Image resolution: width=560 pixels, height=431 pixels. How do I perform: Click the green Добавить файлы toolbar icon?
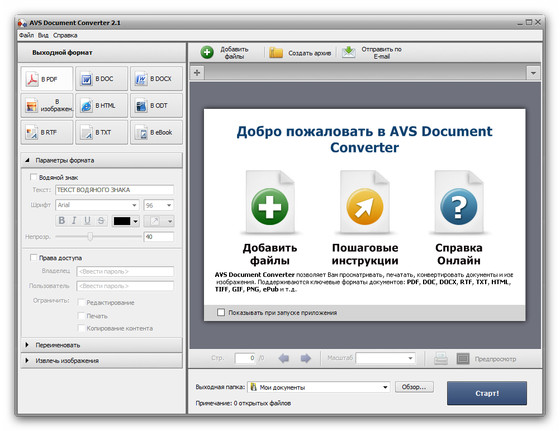tap(207, 52)
